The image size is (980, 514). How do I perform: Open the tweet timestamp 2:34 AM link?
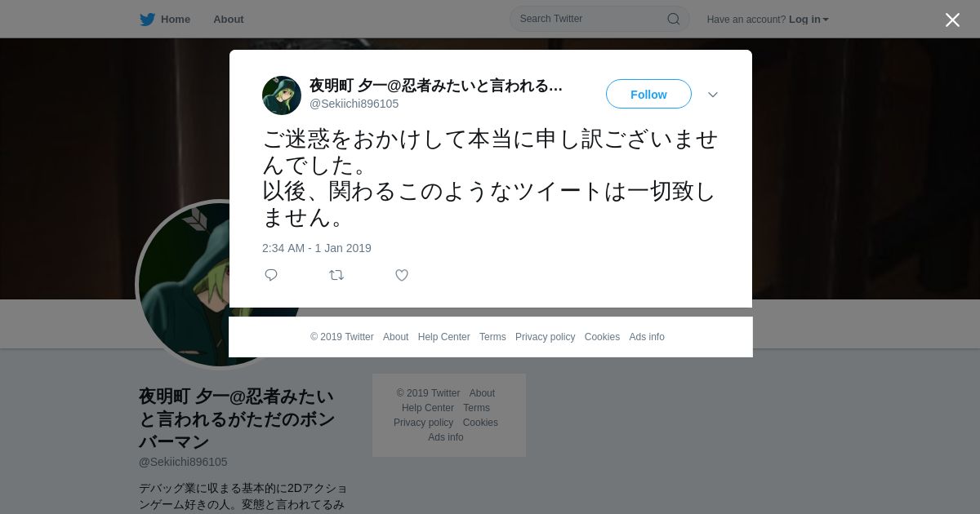317,248
